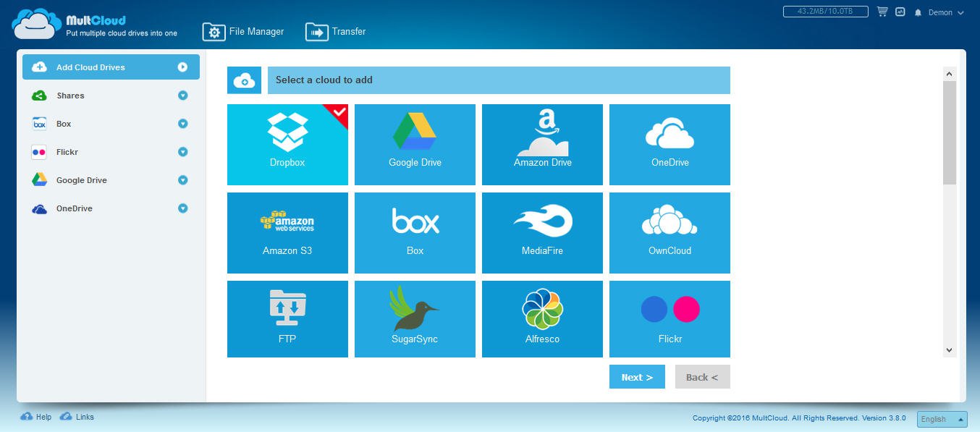The height and width of the screenshot is (432, 980).
Task: Pick the Amazon Drive tile
Action: click(542, 145)
